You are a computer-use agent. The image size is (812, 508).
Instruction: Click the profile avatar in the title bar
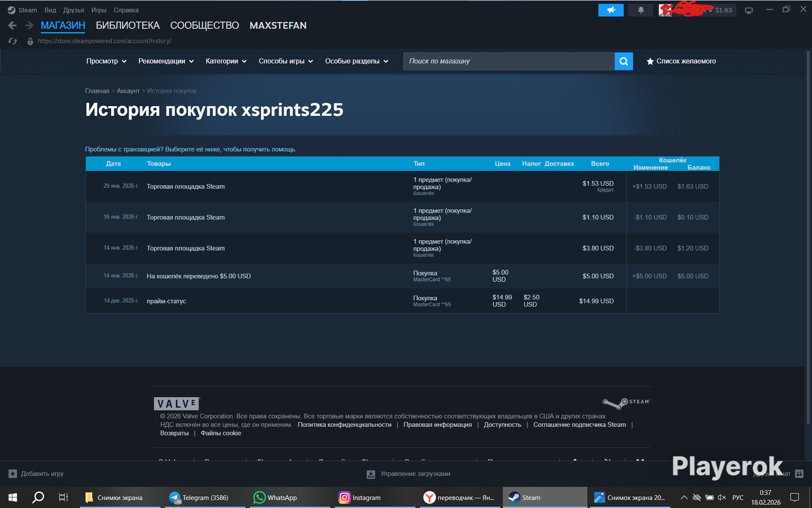pyautogui.click(x=665, y=10)
